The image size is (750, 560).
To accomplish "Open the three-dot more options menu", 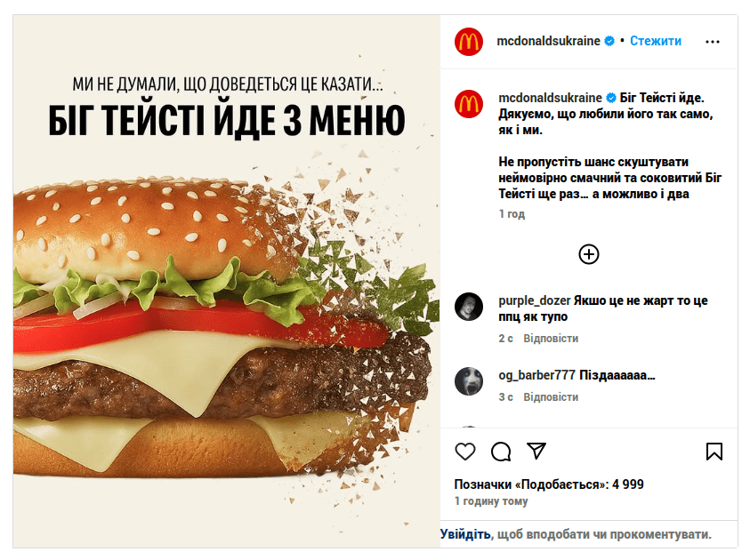I will pyautogui.click(x=713, y=42).
